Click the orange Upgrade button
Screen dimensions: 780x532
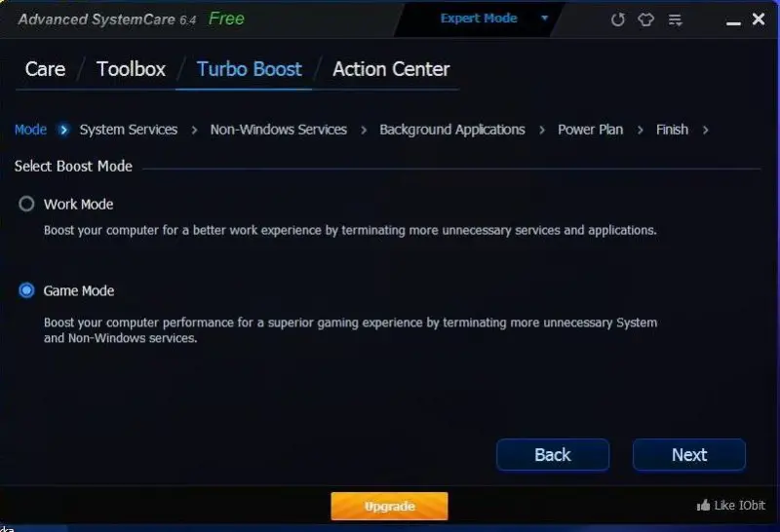point(389,506)
